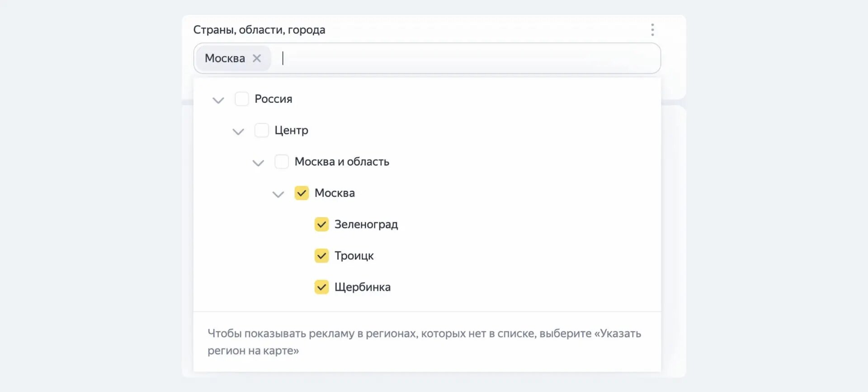
Task: Click the Москва и область label
Action: (x=341, y=162)
